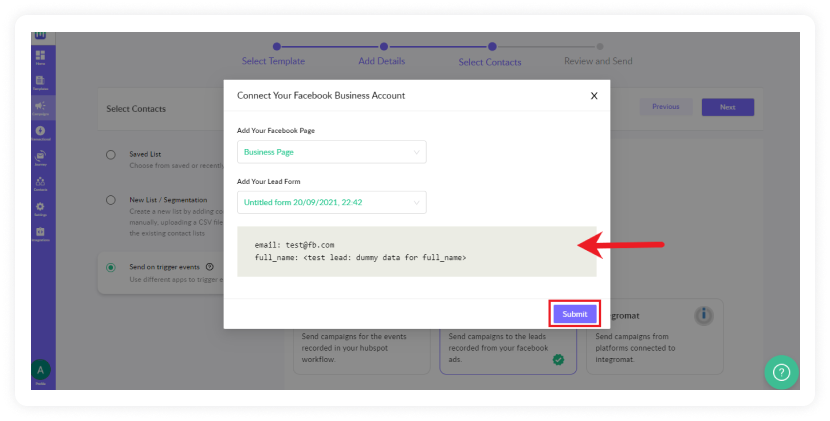Click the full_name test lead text

pos(360,258)
